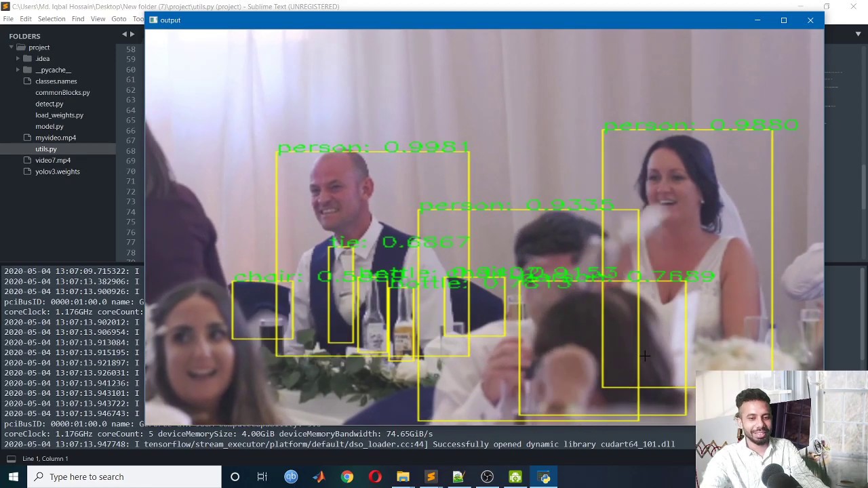
Task: Click in the Windows search box
Action: 124,476
